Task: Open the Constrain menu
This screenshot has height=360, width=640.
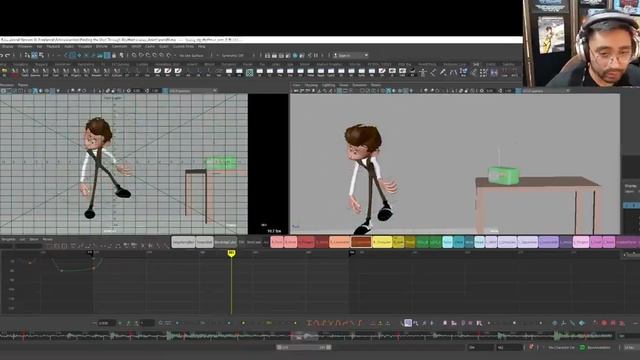Action: coord(120,47)
